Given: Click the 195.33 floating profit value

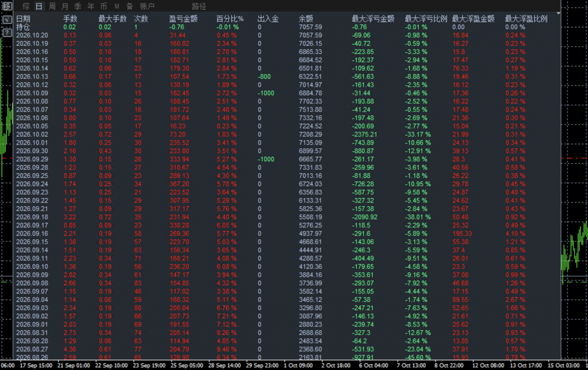Looking at the screenshot, I should (x=463, y=233).
